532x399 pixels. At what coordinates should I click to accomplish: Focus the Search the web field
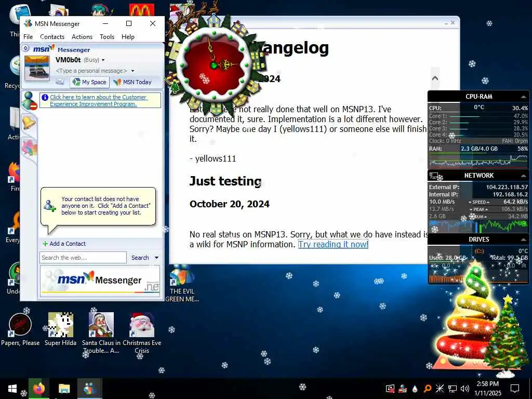(83, 258)
